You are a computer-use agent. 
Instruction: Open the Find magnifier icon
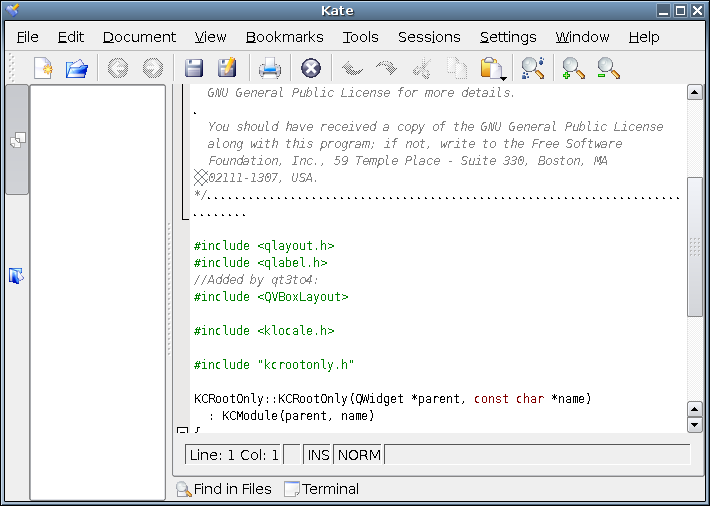[x=532, y=68]
